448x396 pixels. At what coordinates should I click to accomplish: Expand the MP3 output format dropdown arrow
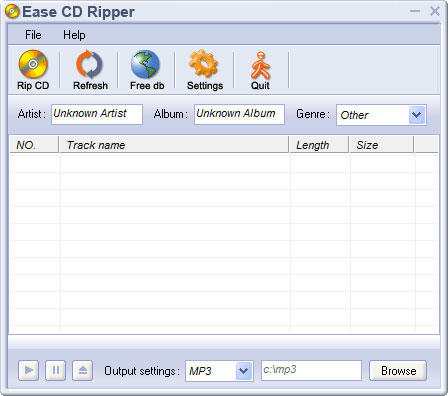[x=244, y=370]
